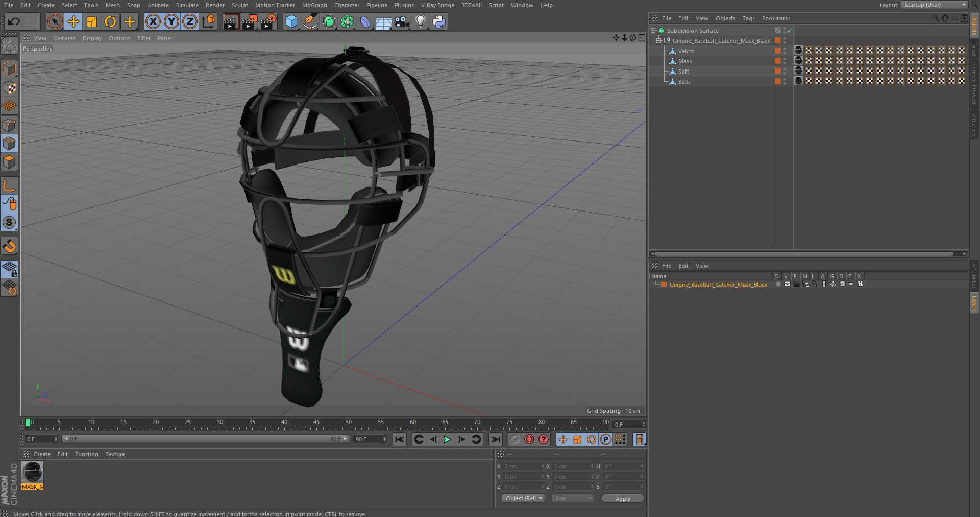Click the Undo arrow icon
Screen dimensions: 980x517
[14, 21]
